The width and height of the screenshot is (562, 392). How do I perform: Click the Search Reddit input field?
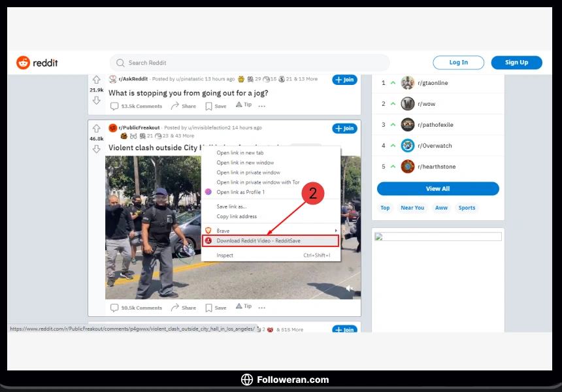[248, 63]
